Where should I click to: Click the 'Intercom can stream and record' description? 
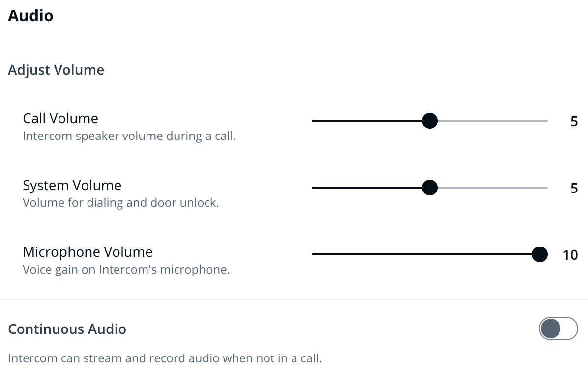pos(165,358)
